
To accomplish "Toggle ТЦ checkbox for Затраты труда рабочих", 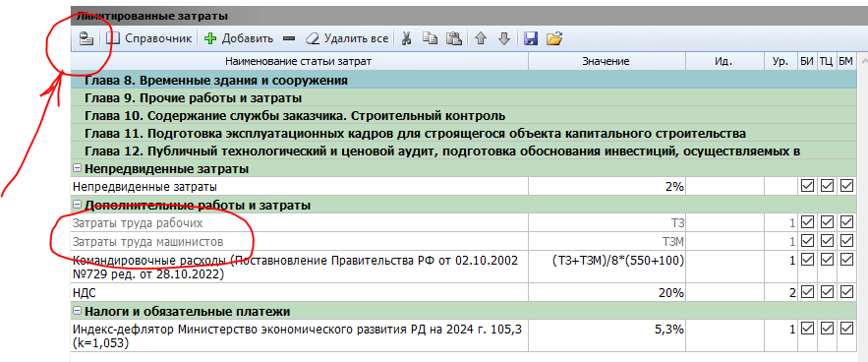I will (827, 223).
